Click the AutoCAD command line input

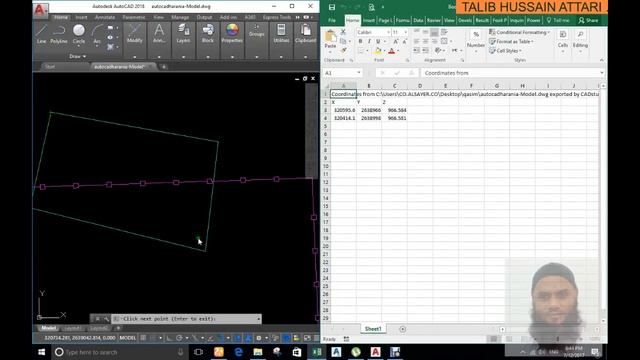[x=187, y=319]
